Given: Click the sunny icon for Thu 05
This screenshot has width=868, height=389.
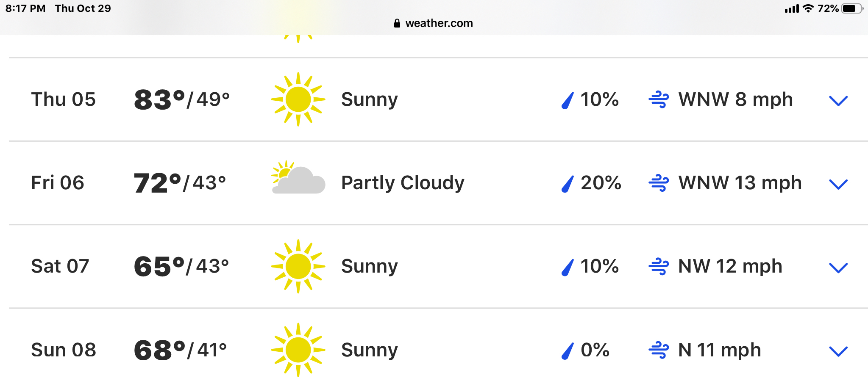Looking at the screenshot, I should click(298, 99).
